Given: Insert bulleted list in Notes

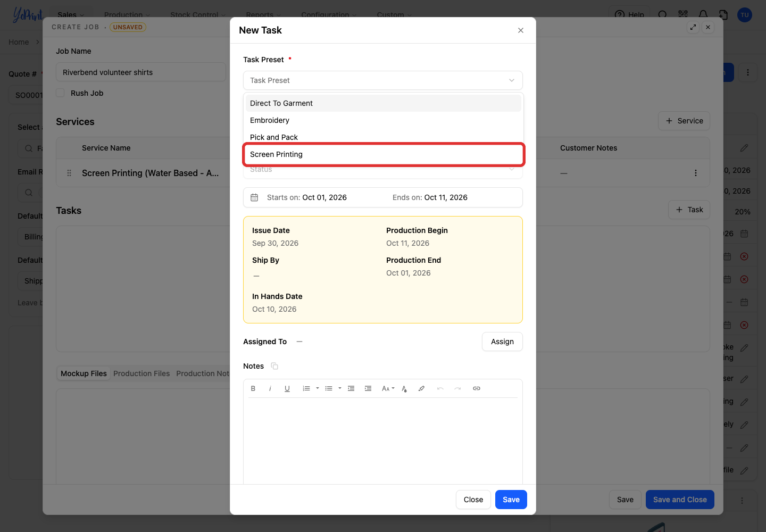Looking at the screenshot, I should pos(329,388).
